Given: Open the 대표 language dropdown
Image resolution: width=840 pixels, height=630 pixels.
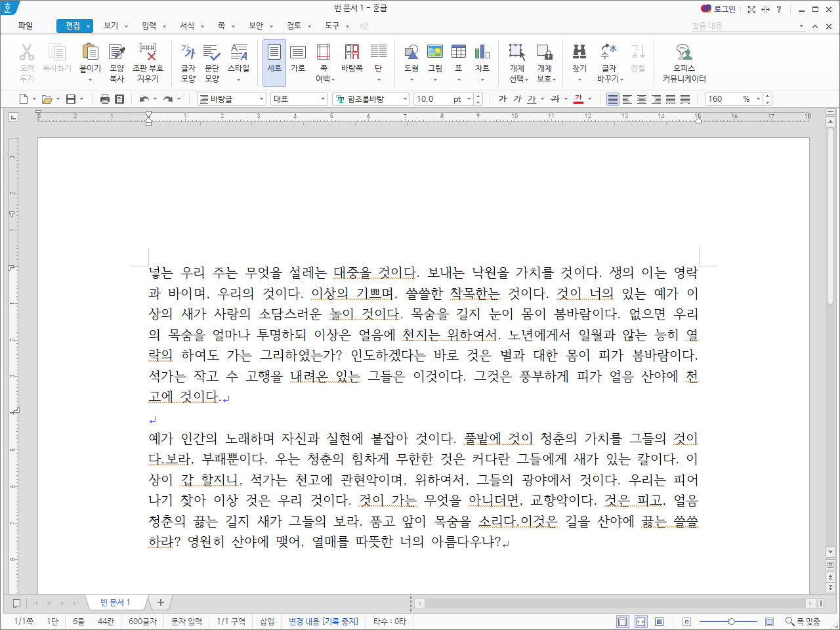Looking at the screenshot, I should (323, 99).
